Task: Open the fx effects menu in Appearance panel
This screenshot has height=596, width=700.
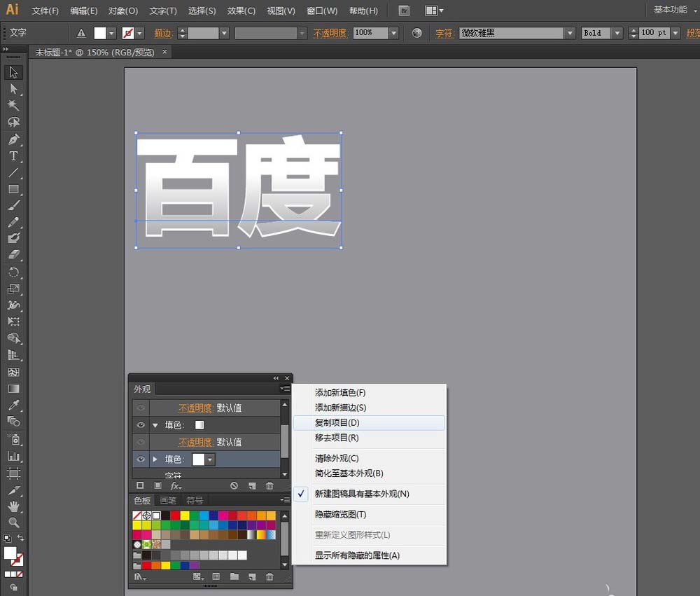Action: [x=176, y=485]
